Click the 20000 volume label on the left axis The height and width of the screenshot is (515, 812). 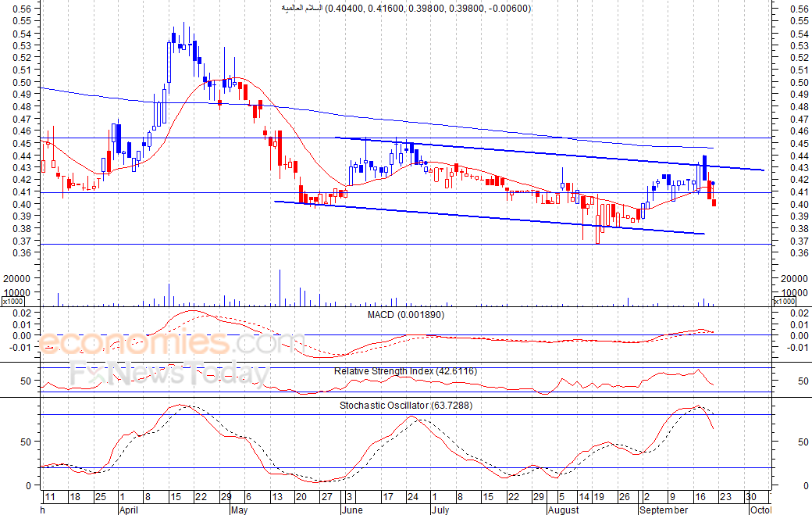(x=17, y=278)
